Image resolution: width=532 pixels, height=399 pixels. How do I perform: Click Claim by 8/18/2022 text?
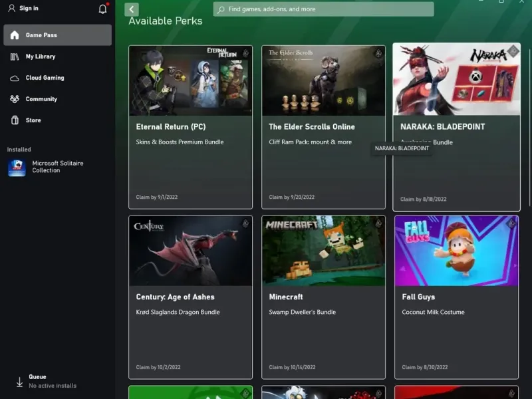[423, 199]
